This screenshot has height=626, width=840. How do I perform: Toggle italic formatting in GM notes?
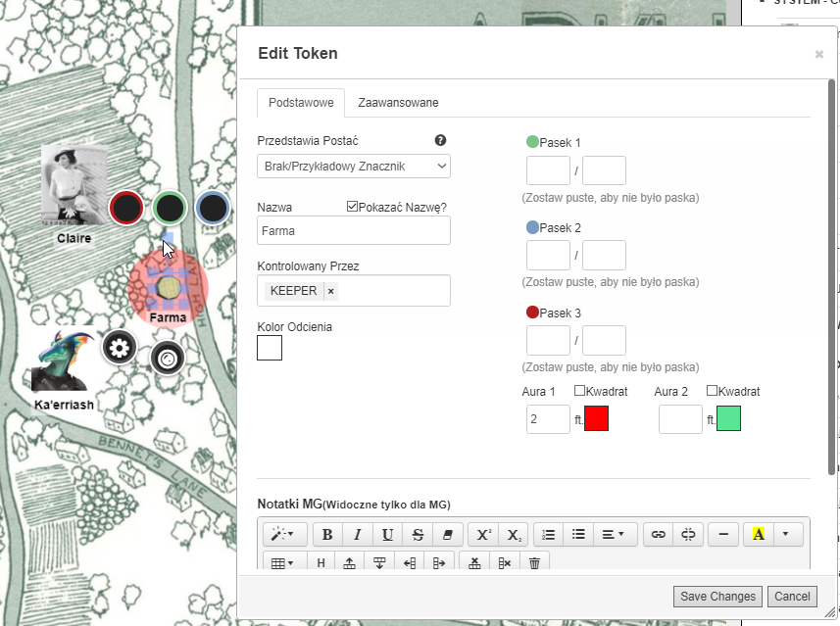coord(358,535)
